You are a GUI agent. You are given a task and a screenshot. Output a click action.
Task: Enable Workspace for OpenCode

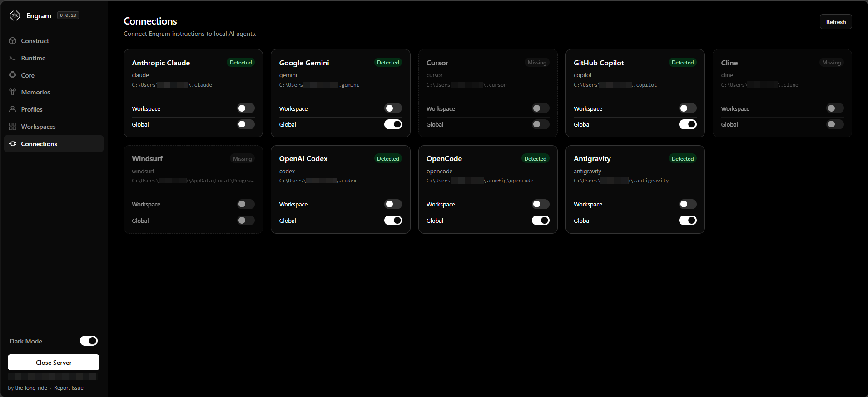tap(541, 204)
